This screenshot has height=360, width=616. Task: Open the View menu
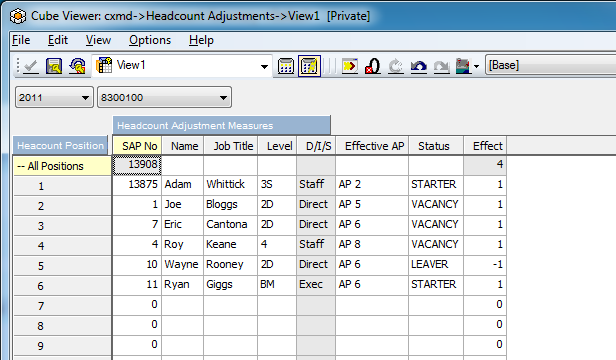98,40
